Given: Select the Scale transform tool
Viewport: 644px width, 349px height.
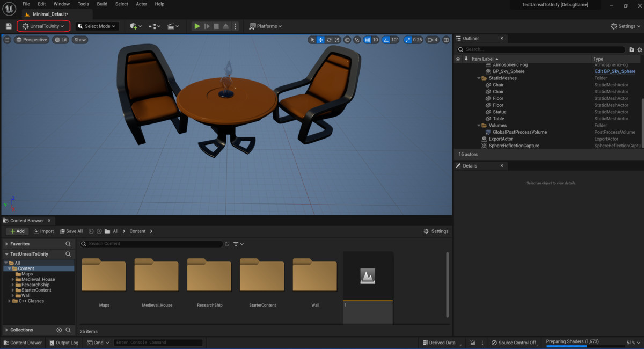Looking at the screenshot, I should 336,40.
